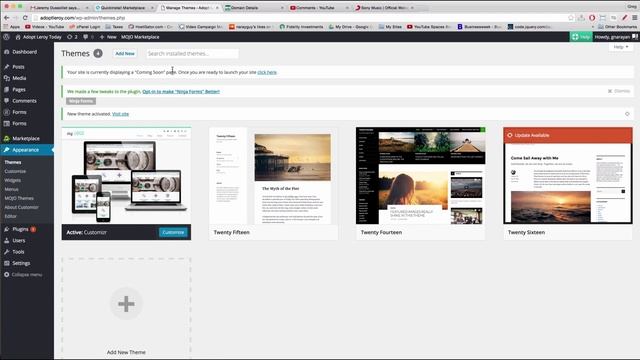
Task: Click the Customize button on active theme
Action: pos(173,232)
